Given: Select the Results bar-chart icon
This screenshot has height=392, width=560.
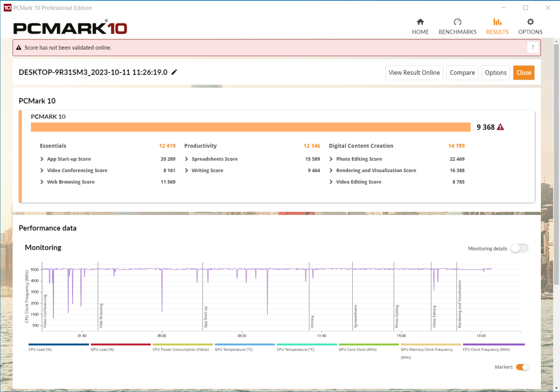Looking at the screenshot, I should pos(497,22).
